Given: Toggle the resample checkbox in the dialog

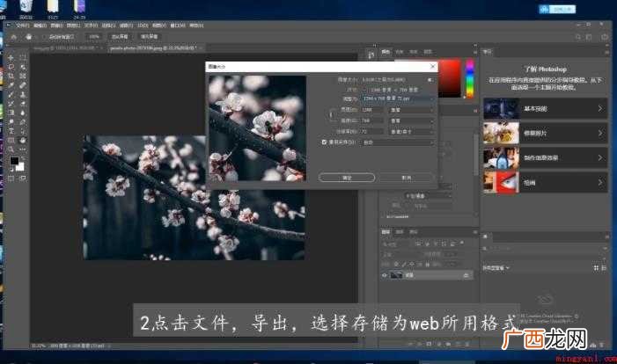Looking at the screenshot, I should coord(324,142).
